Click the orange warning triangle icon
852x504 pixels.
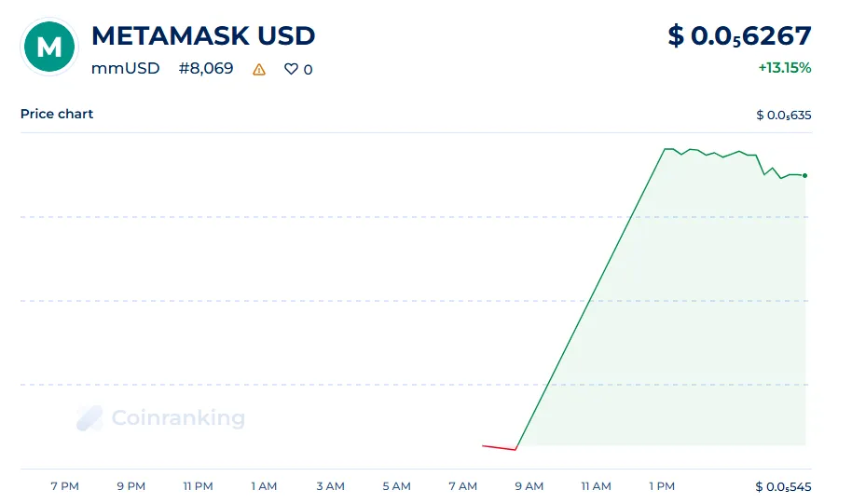click(259, 69)
